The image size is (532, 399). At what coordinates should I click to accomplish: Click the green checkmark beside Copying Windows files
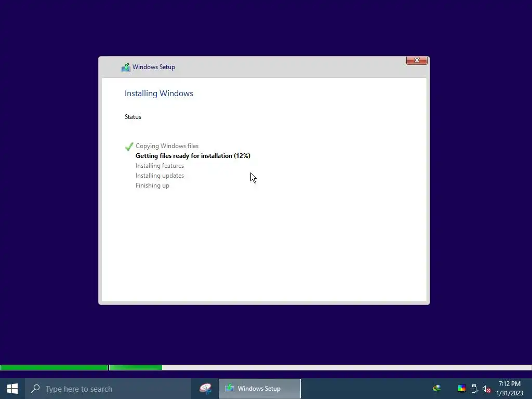[129, 146]
